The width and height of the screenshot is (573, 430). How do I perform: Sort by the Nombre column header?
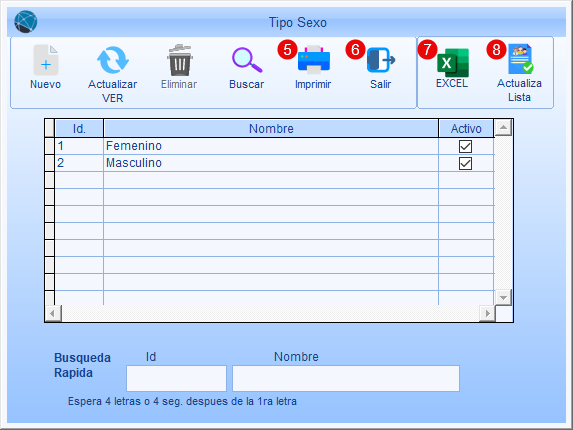271,128
